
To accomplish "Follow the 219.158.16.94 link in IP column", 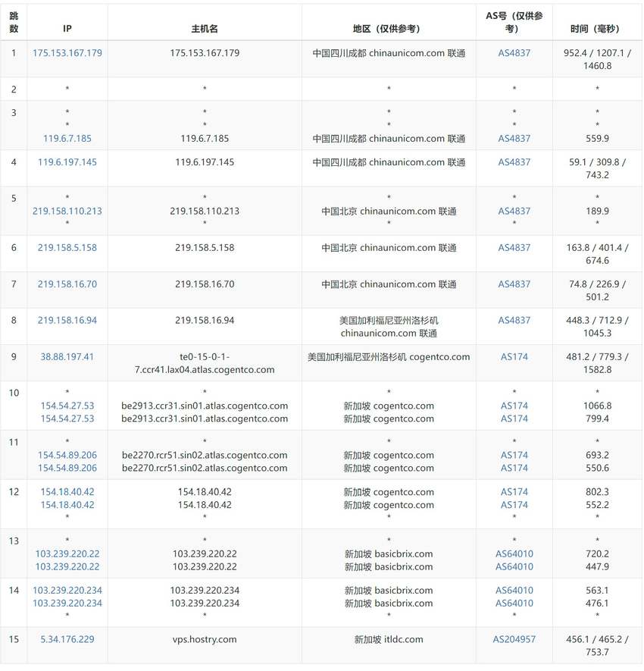I will pyautogui.click(x=67, y=321).
